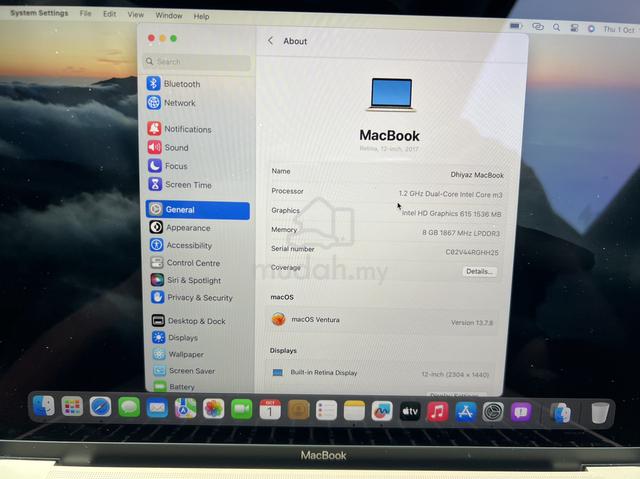640x479 pixels.
Task: Click Coverage Details button
Action: click(x=480, y=271)
